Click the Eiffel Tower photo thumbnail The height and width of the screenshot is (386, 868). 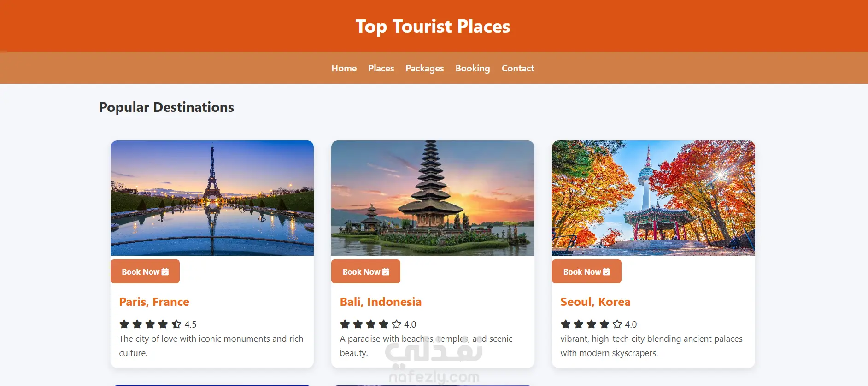(212, 198)
